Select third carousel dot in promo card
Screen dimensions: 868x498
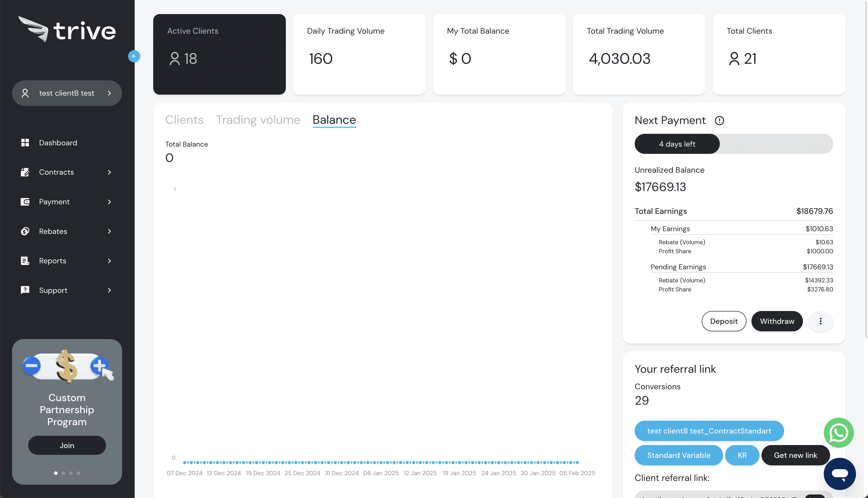(71, 473)
